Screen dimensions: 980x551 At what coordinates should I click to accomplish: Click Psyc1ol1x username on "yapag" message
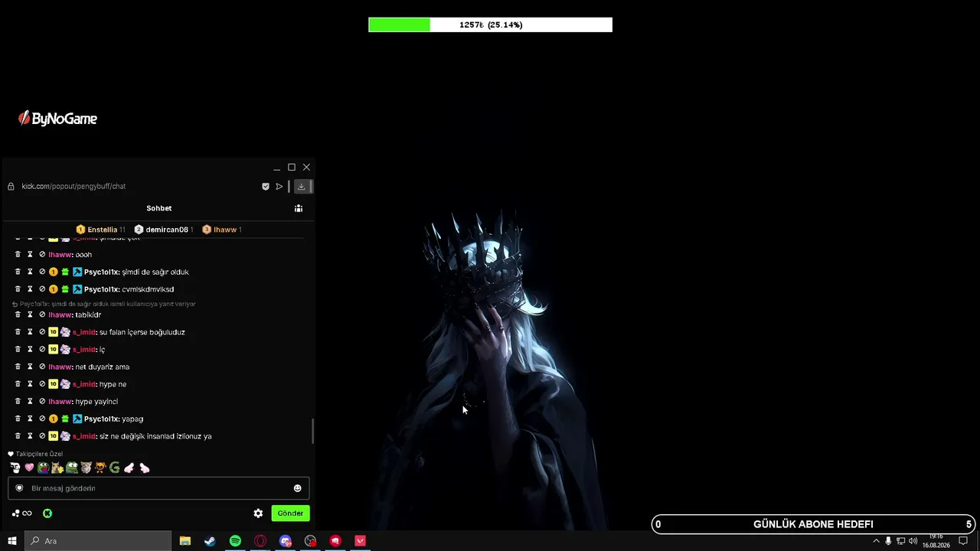point(102,419)
